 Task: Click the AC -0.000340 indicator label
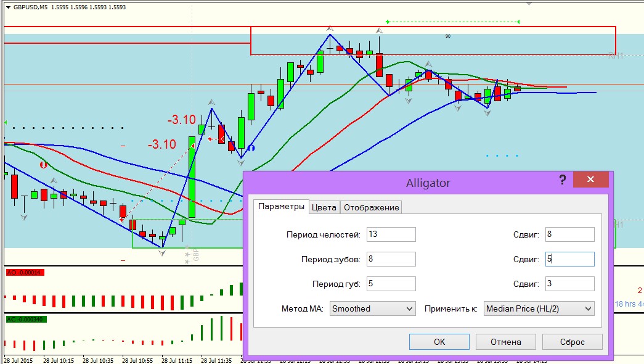point(26,319)
